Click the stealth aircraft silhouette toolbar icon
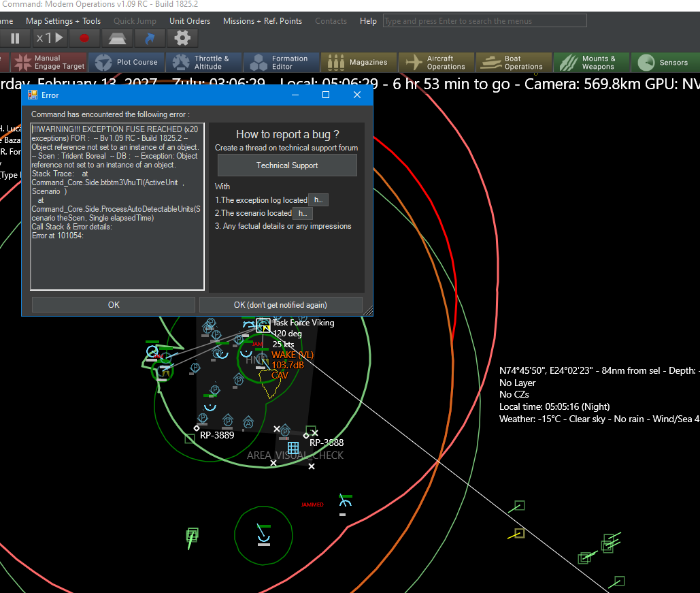700x593 pixels. (117, 38)
